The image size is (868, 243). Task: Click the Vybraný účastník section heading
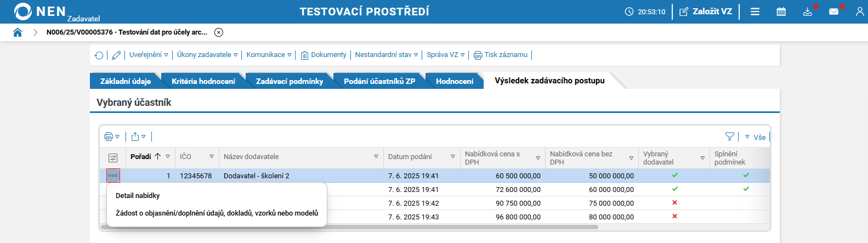[134, 103]
